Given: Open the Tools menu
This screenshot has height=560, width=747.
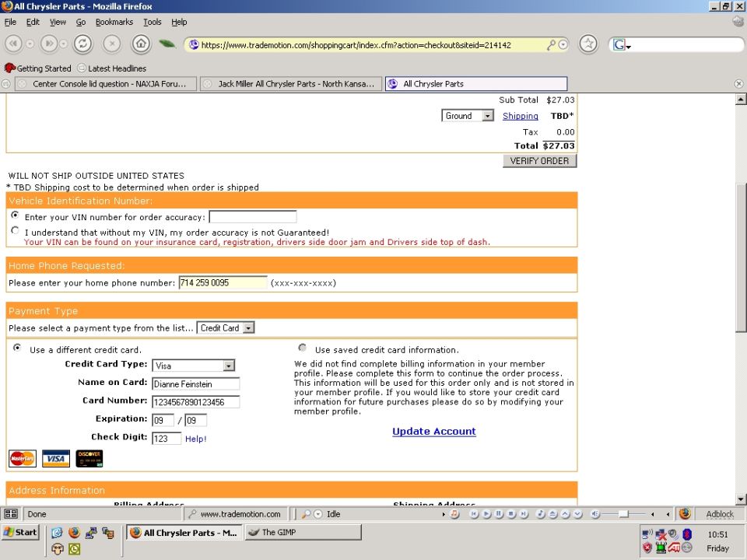Looking at the screenshot, I should [x=152, y=22].
